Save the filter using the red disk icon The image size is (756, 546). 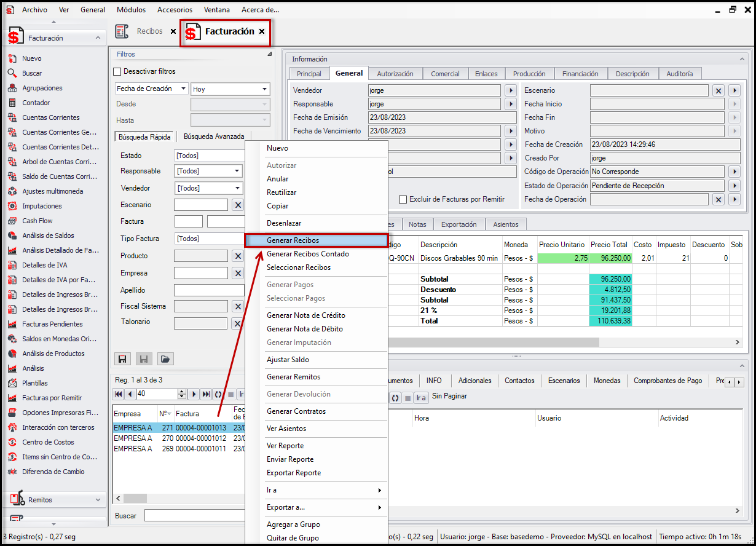pos(122,358)
